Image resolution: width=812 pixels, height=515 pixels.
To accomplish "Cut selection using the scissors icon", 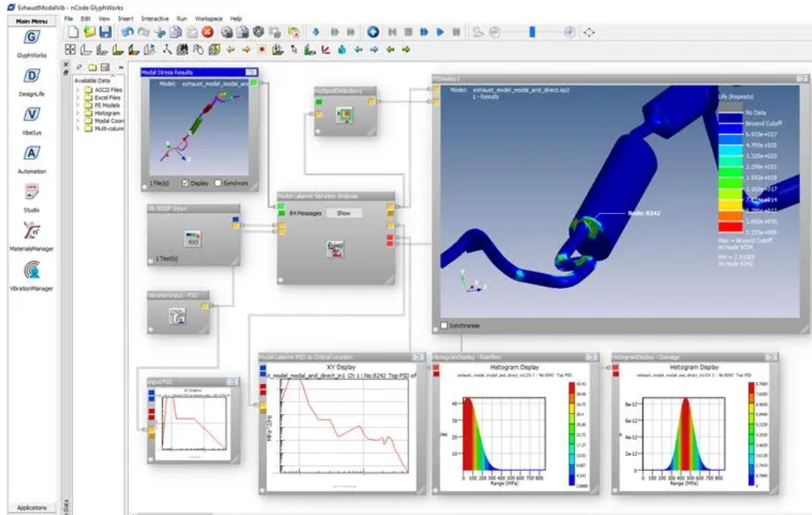I will (x=160, y=32).
